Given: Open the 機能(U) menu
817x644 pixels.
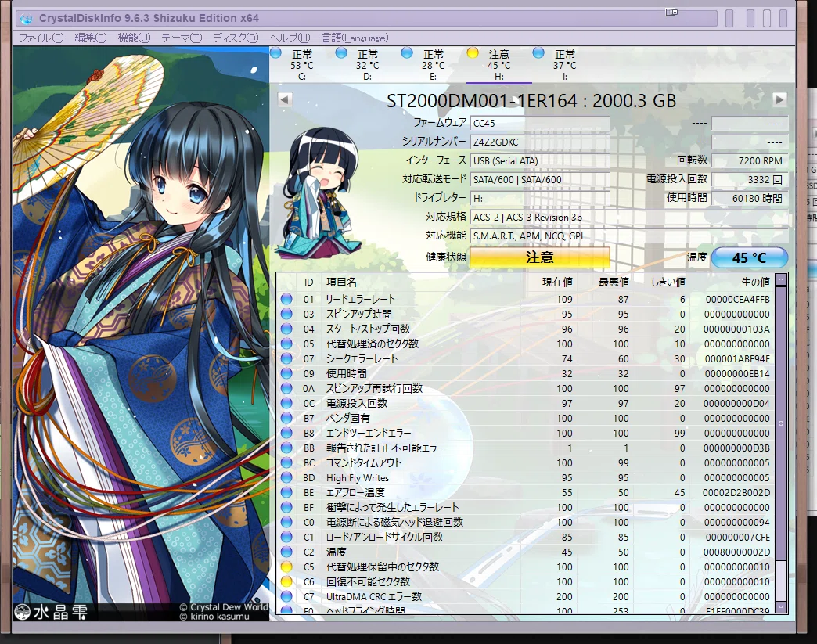Looking at the screenshot, I should [134, 38].
